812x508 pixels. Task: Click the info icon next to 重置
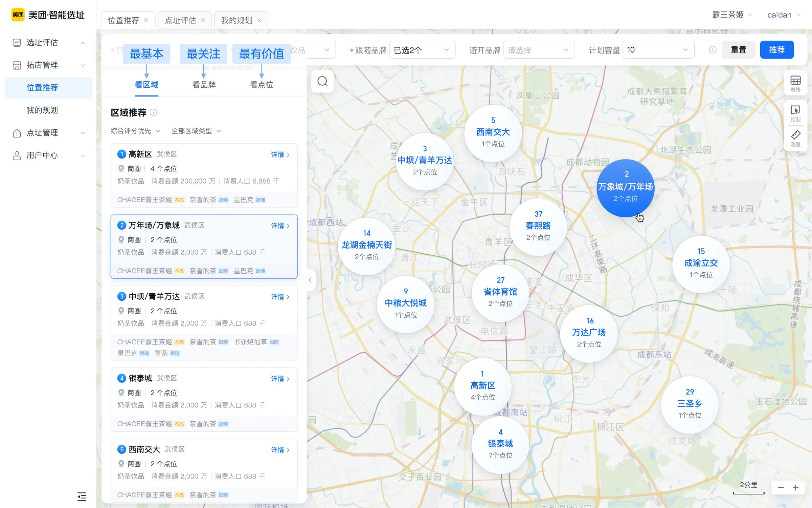click(x=713, y=50)
